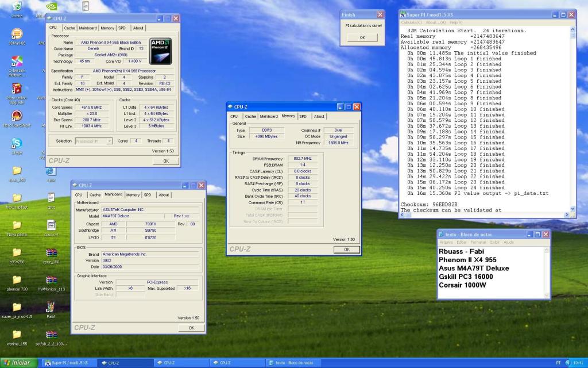Click Super PI horizontal scrollbar right arrow
Viewport: 588px width, 368px height.
(x=567, y=215)
